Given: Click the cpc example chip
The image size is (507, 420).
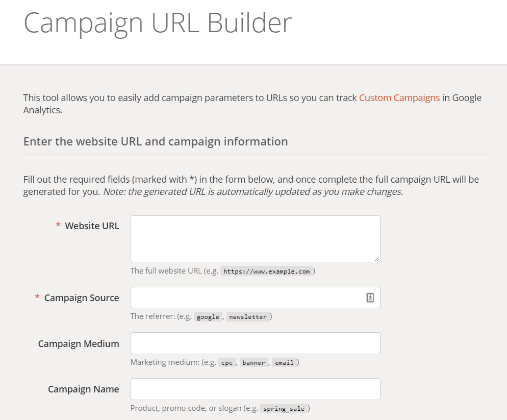Looking at the screenshot, I should click(226, 362).
